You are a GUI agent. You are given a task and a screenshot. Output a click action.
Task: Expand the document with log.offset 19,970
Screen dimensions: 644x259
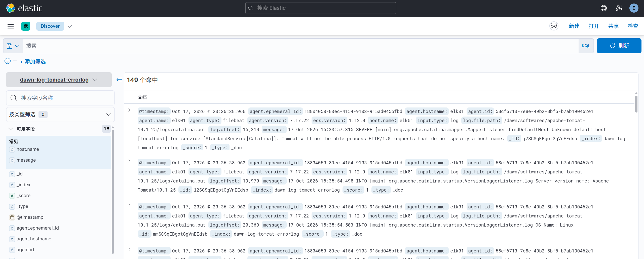[x=129, y=161]
